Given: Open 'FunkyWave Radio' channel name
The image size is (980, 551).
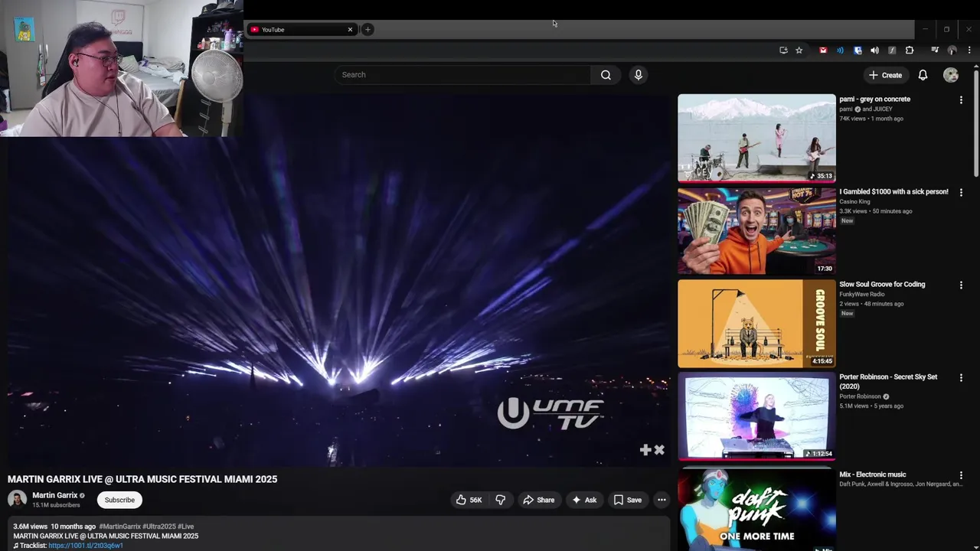Looking at the screenshot, I should [861, 295].
